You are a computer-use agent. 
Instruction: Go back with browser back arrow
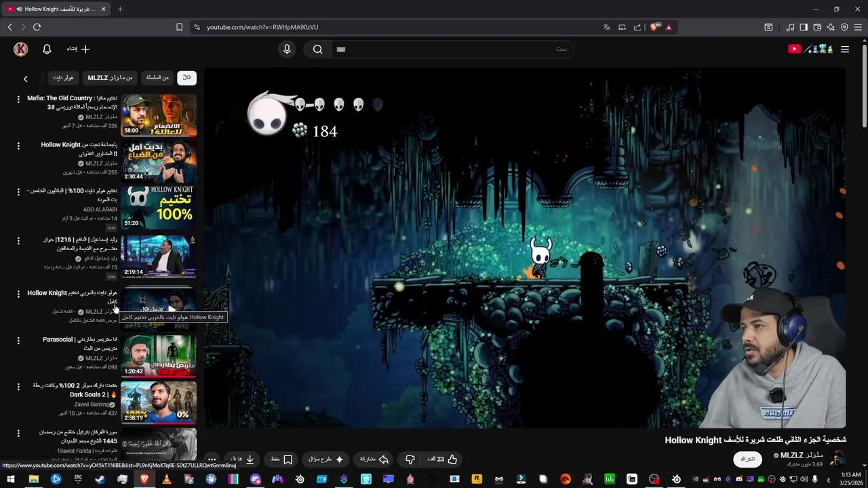click(x=9, y=27)
